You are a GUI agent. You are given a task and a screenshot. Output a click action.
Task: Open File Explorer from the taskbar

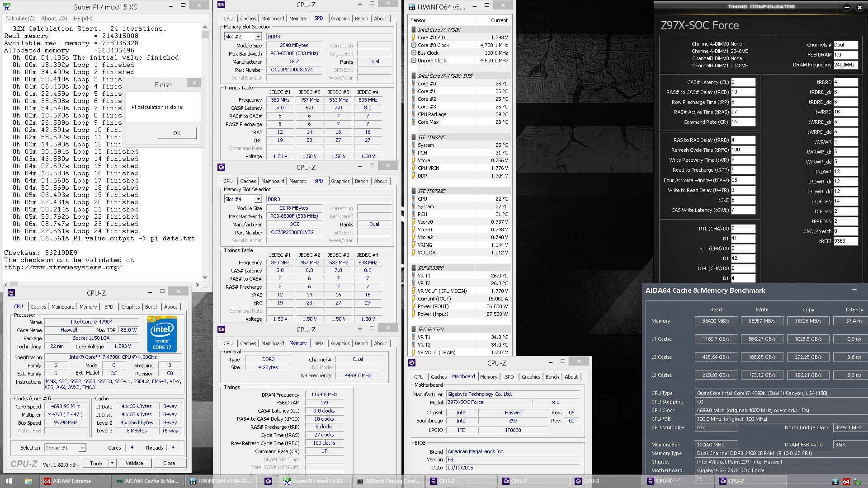[x=28, y=481]
